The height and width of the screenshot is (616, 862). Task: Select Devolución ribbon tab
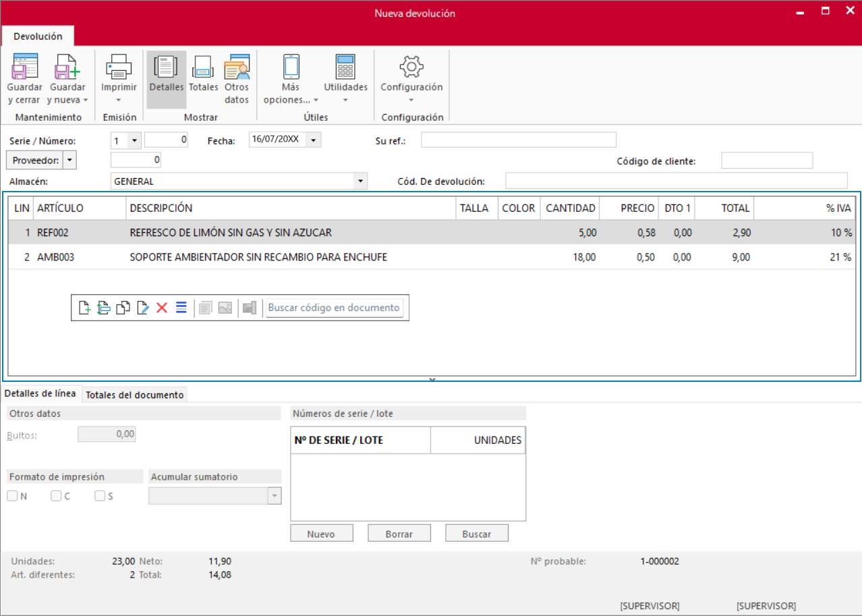[x=38, y=36]
